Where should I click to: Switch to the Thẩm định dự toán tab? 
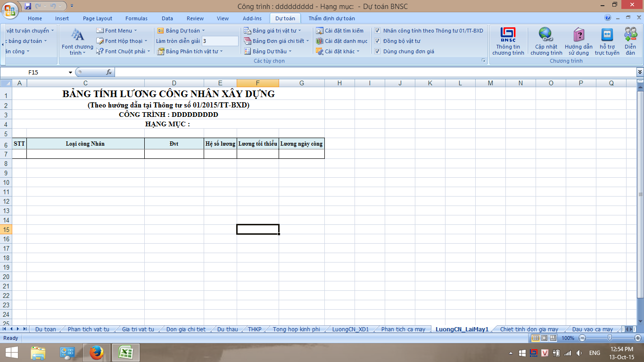(331, 18)
